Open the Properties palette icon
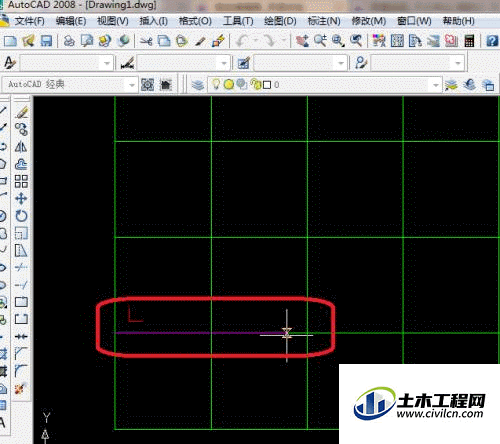 [x=379, y=41]
